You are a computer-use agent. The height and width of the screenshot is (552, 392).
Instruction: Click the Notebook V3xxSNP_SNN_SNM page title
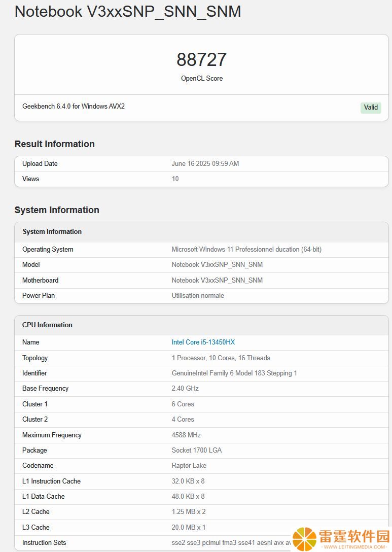(128, 12)
